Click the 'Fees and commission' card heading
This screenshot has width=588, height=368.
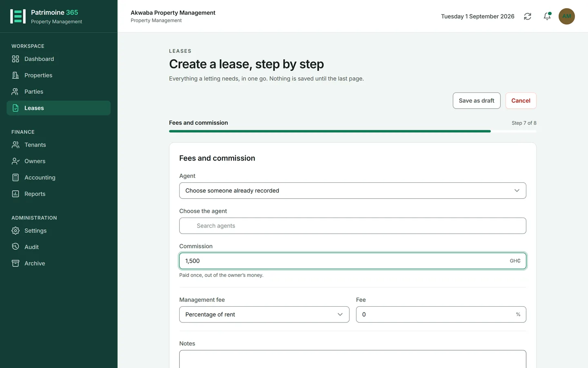217,158
